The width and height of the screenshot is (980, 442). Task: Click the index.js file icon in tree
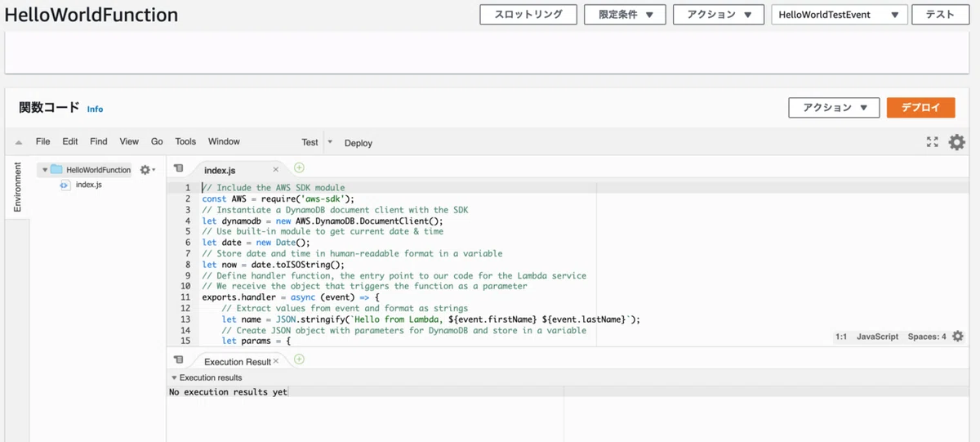65,185
